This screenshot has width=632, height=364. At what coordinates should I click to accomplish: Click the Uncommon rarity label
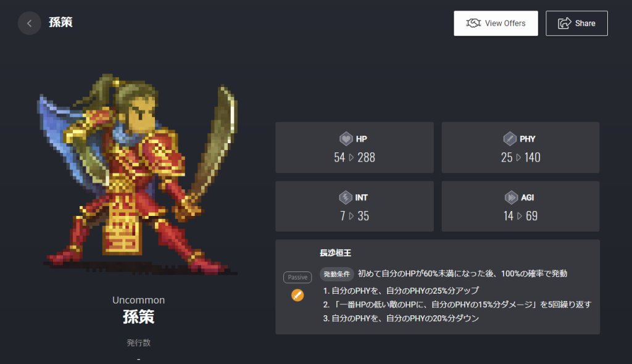click(x=138, y=300)
